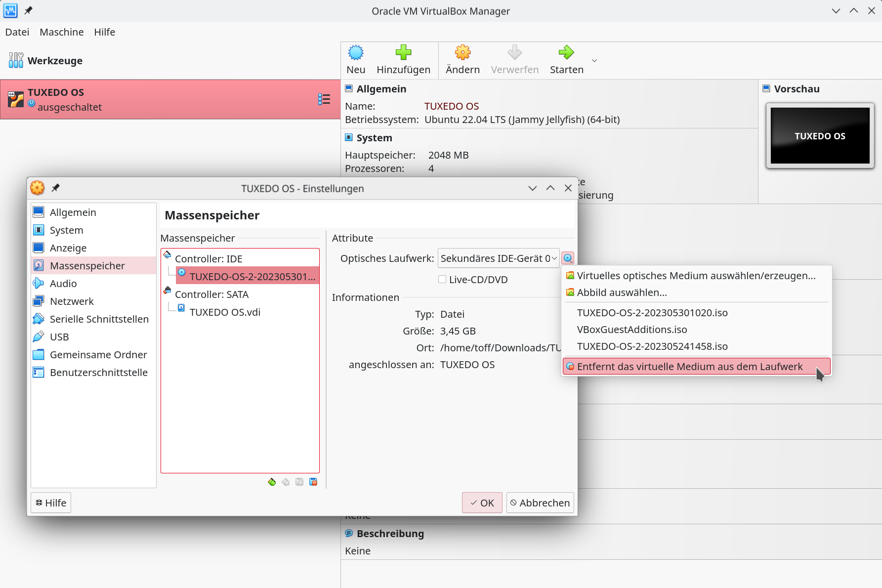
Task: Click the Vorschau panel header
Action: pos(797,89)
